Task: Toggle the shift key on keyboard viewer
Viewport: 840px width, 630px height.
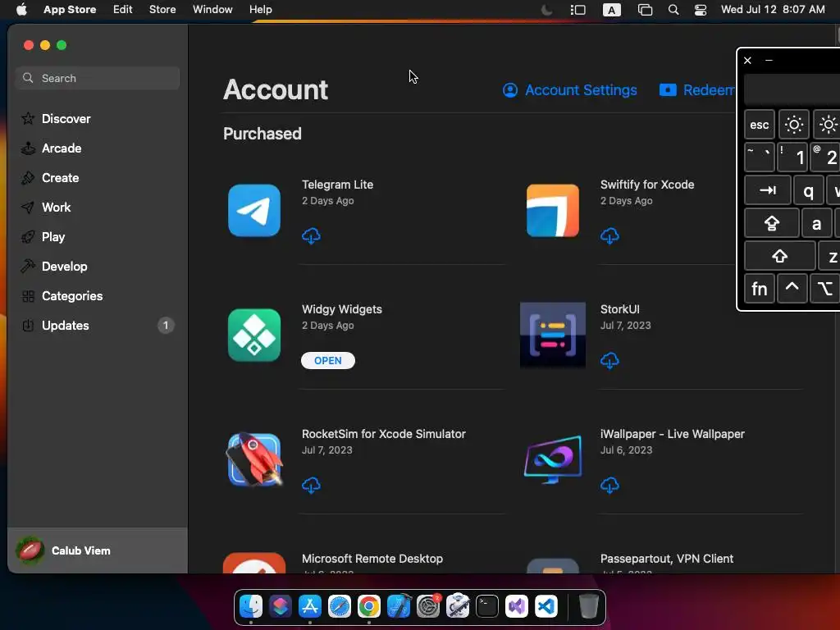Action: [780, 256]
